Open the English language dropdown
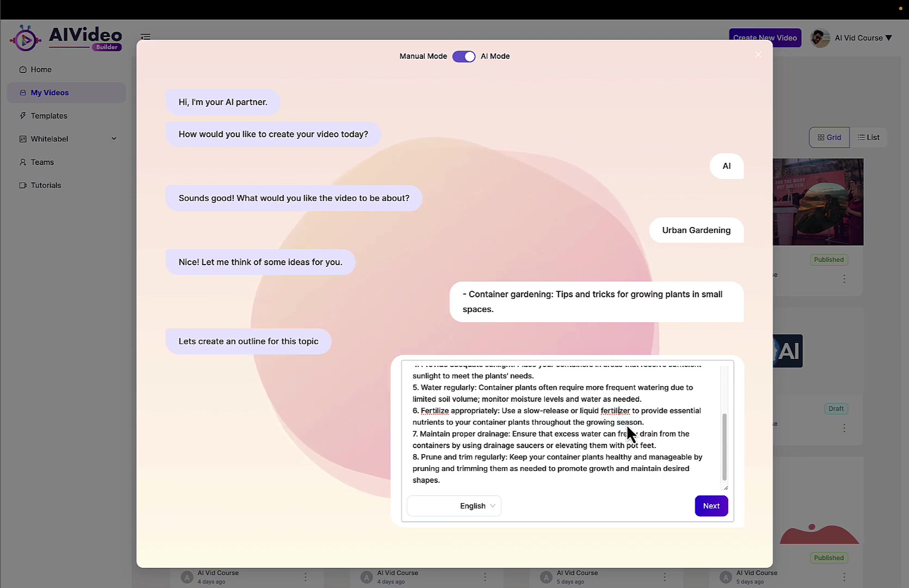Screen dimensions: 909x588 click(x=454, y=506)
